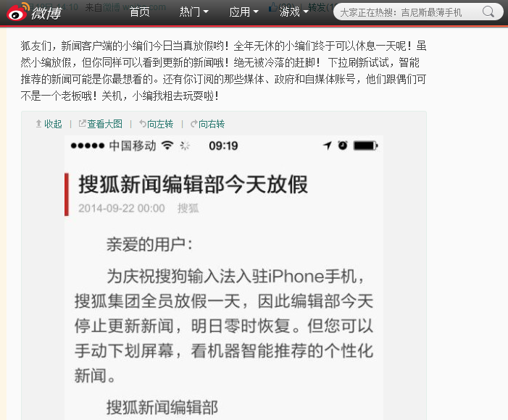The width and height of the screenshot is (508, 420).
Task: Click the rotate-right arrow icon
Action: 193,124
